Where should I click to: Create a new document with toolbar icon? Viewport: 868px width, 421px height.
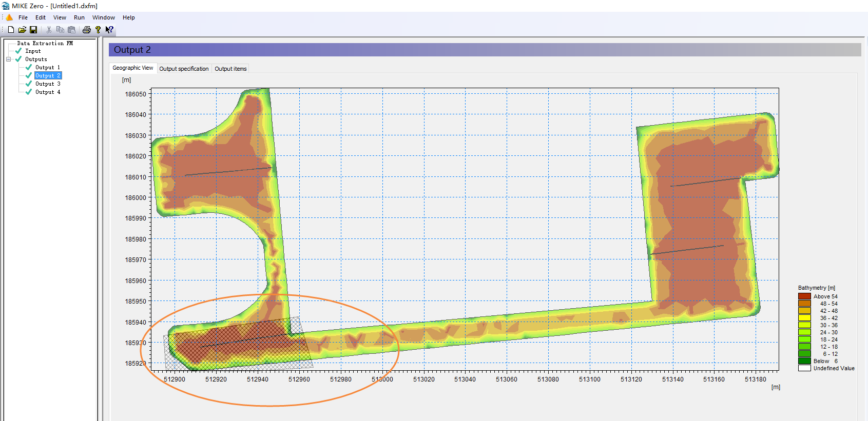click(x=11, y=30)
